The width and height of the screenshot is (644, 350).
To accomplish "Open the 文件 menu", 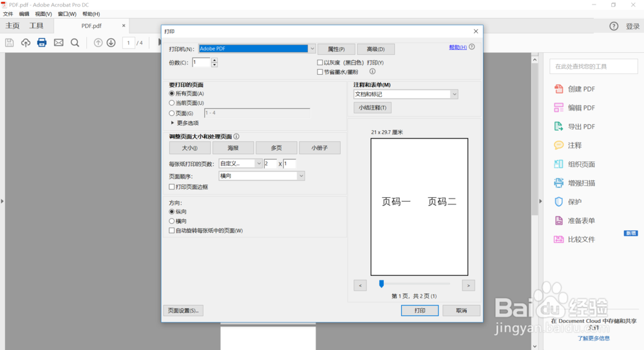I will point(8,14).
